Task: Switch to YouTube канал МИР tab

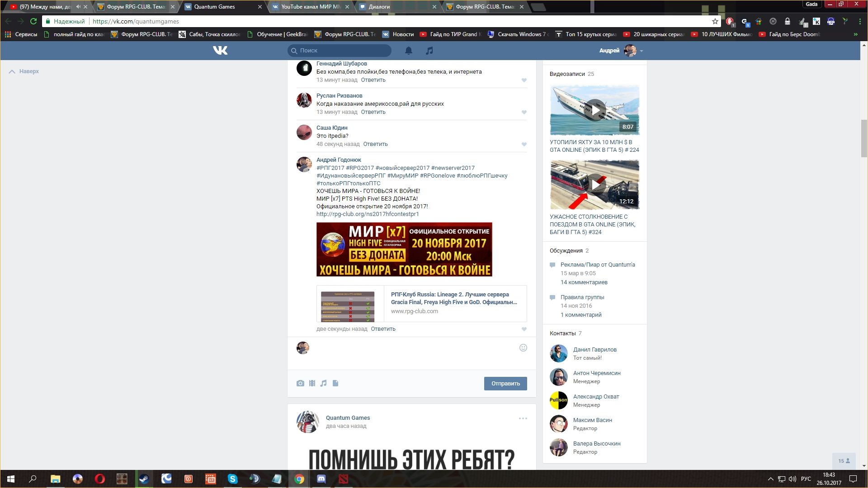Action: coord(311,7)
